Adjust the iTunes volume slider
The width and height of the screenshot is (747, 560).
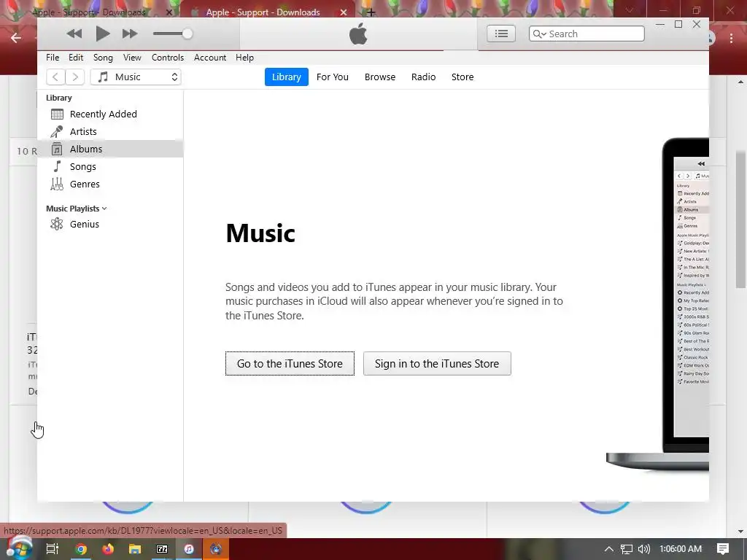[x=172, y=34]
